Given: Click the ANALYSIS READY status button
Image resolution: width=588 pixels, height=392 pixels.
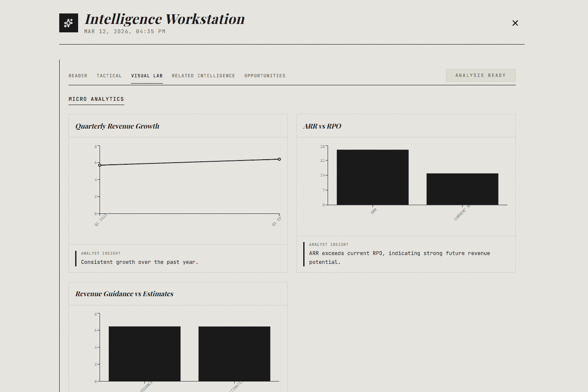Looking at the screenshot, I should (x=480, y=75).
